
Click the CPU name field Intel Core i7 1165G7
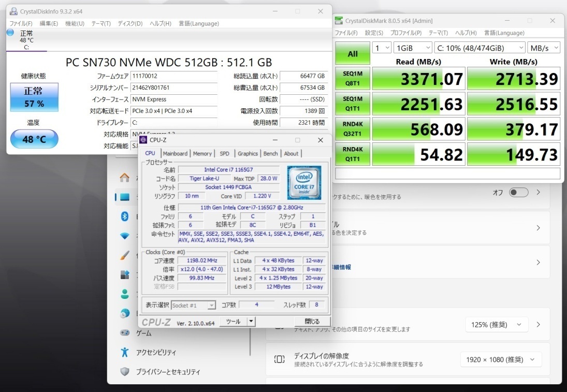pyautogui.click(x=228, y=170)
